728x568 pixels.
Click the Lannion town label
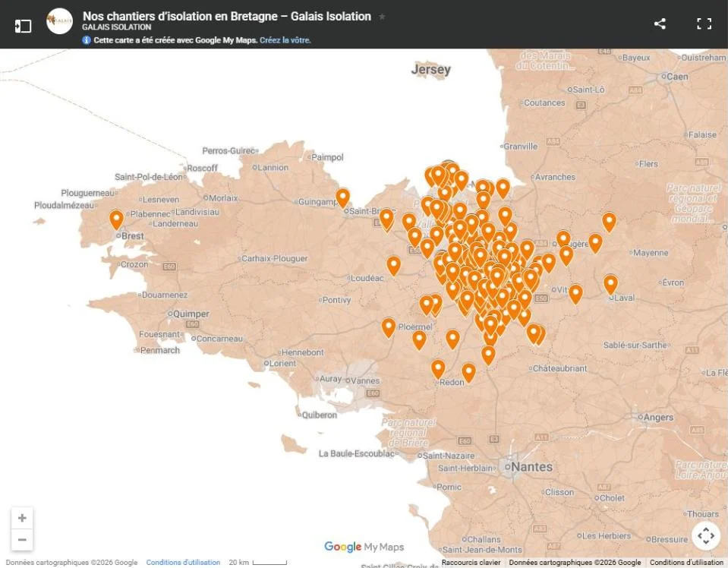(273, 168)
